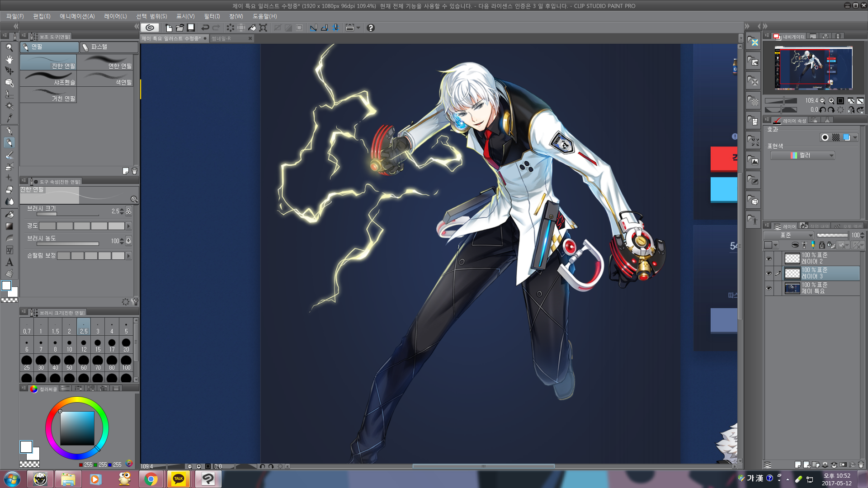Select the Eraser tool
Screen dimensions: 868x488
point(9,190)
